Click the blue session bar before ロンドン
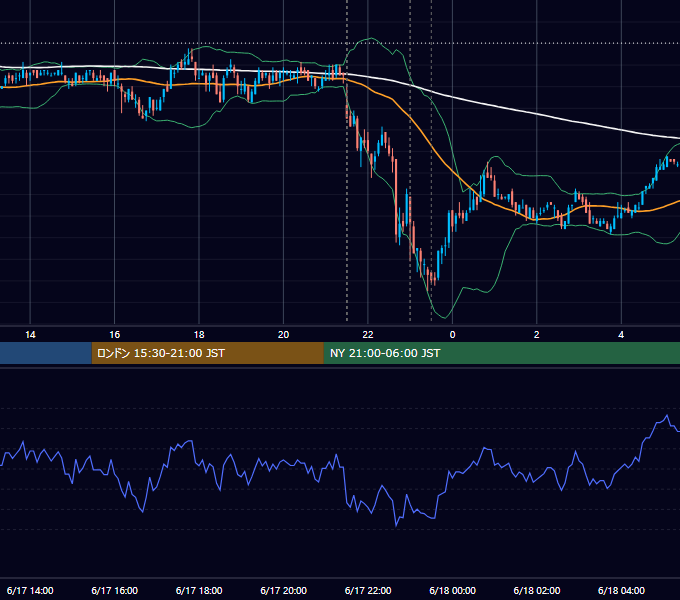This screenshot has height=600, width=680. click(46, 353)
